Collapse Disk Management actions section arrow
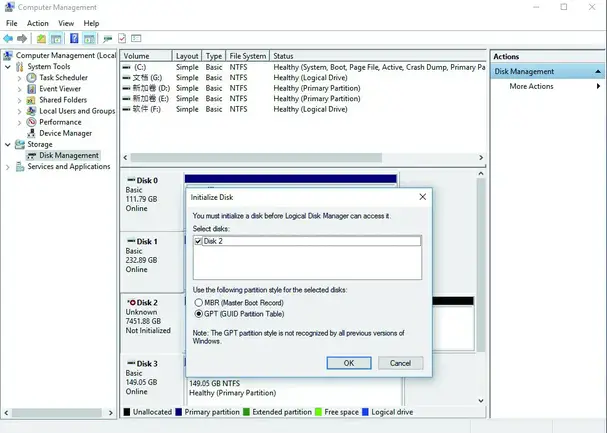The width and height of the screenshot is (607, 433). point(598,72)
